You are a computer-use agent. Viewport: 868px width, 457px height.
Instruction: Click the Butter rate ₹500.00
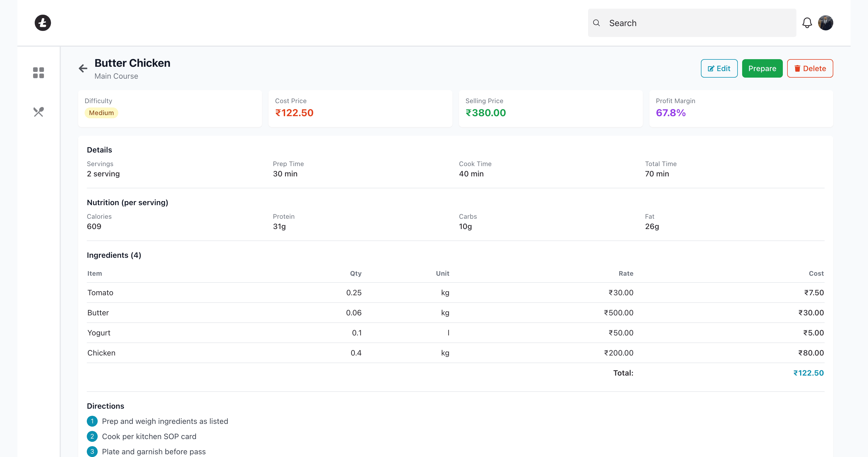[x=619, y=313]
